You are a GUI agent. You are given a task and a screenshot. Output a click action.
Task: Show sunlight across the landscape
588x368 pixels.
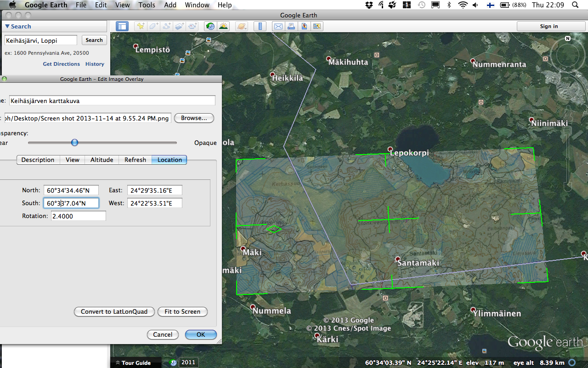pyautogui.click(x=224, y=26)
